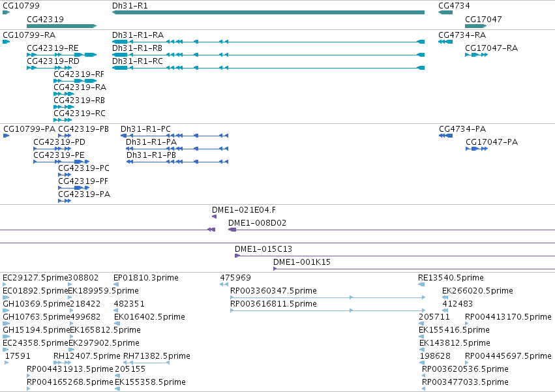Select the CG4734-PA protein label
The image size is (555, 392).
(462, 129)
